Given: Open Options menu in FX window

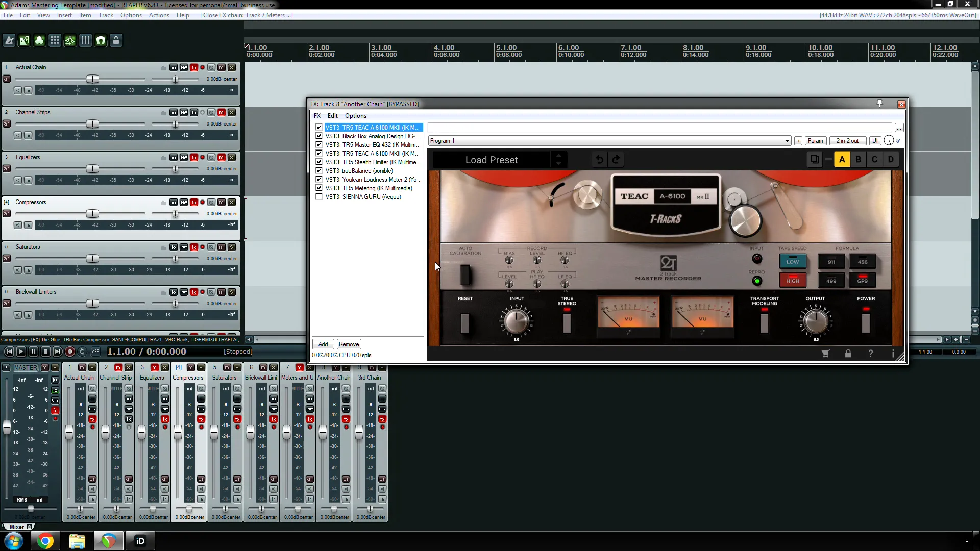Looking at the screenshot, I should pyautogui.click(x=356, y=116).
